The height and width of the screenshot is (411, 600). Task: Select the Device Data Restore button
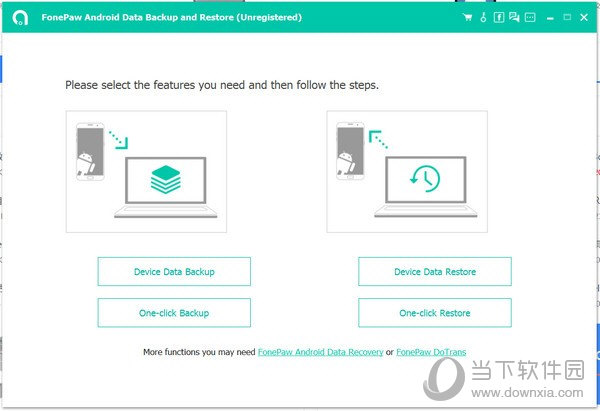click(434, 271)
